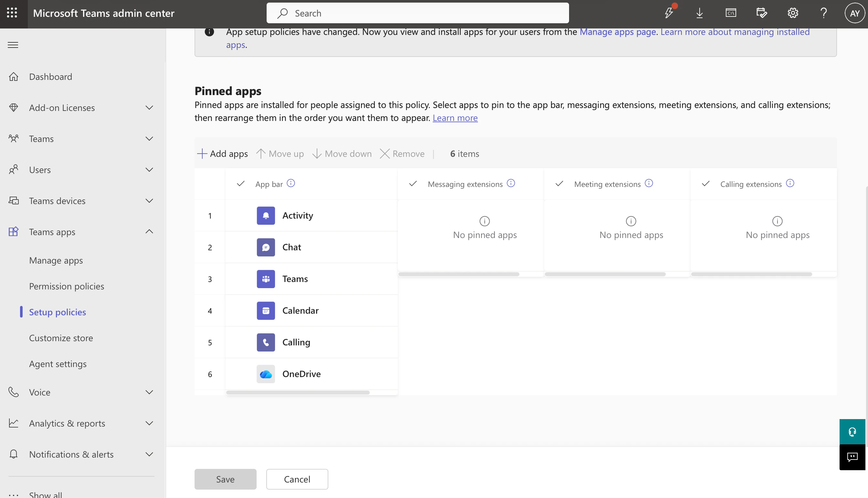Click the Messaging extensions horizontal scrollbar

(459, 274)
